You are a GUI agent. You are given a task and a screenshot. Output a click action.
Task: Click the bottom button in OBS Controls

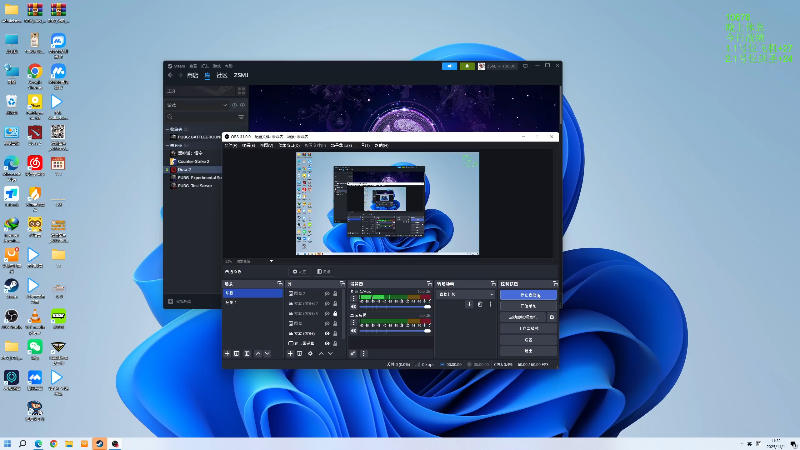pos(528,352)
